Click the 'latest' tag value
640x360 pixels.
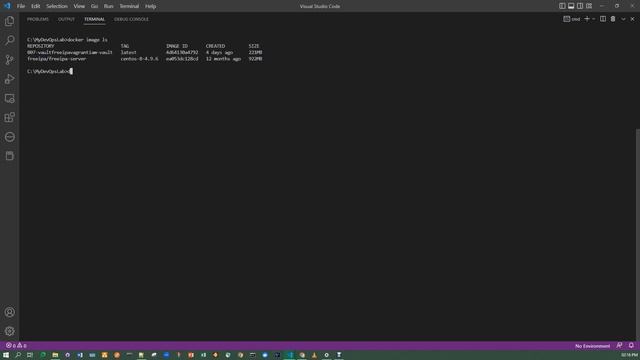coord(129,52)
